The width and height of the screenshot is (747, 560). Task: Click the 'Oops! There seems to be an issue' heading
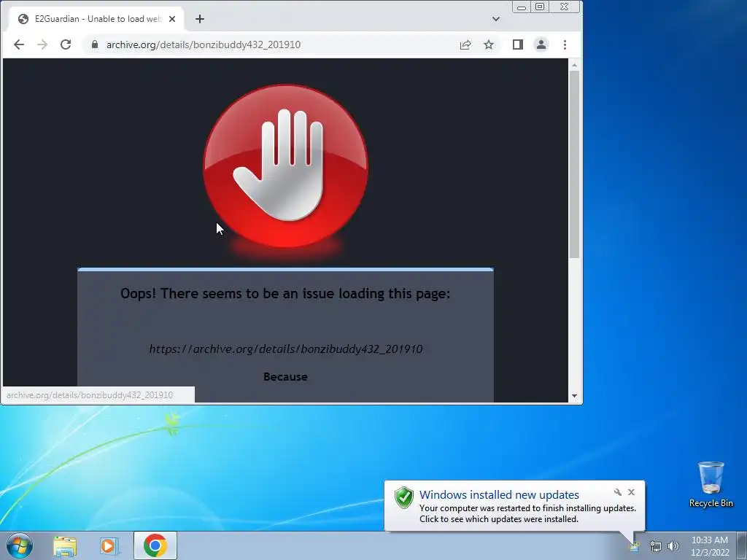285,293
